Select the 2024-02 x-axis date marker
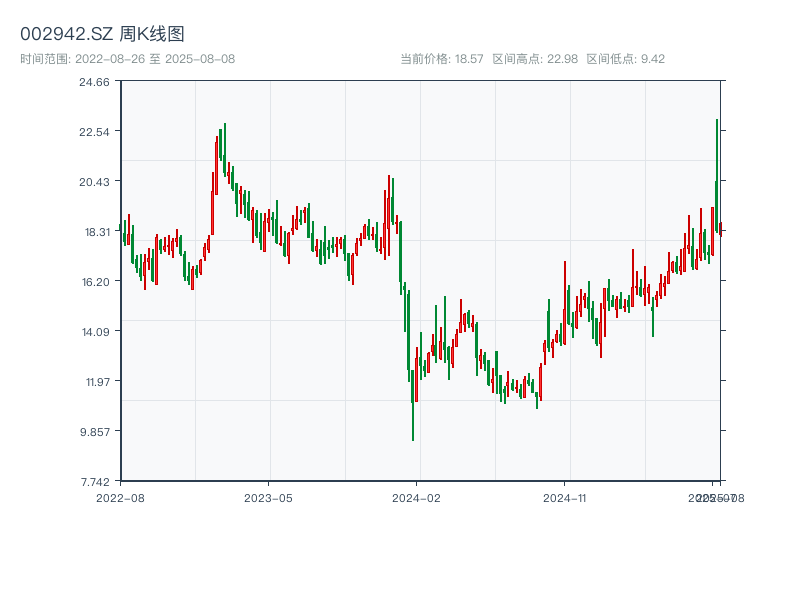This screenshot has height=600, width=800. point(417,497)
